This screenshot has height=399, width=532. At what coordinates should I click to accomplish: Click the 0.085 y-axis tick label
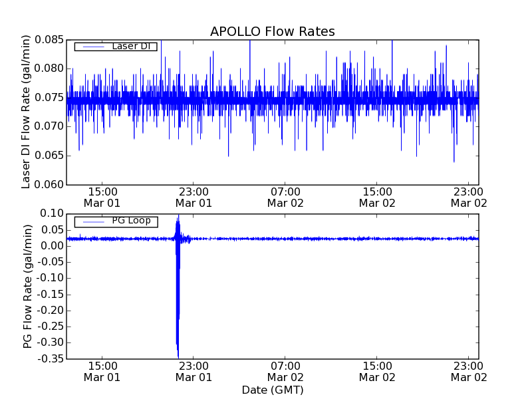(49, 40)
